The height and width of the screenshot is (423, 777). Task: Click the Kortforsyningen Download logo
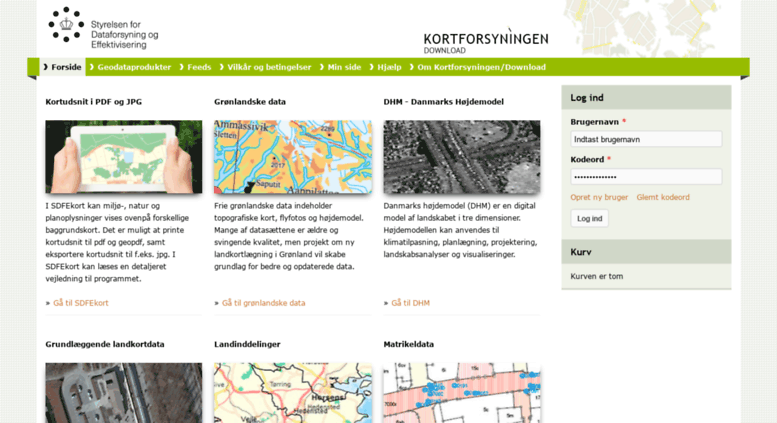tap(486, 41)
